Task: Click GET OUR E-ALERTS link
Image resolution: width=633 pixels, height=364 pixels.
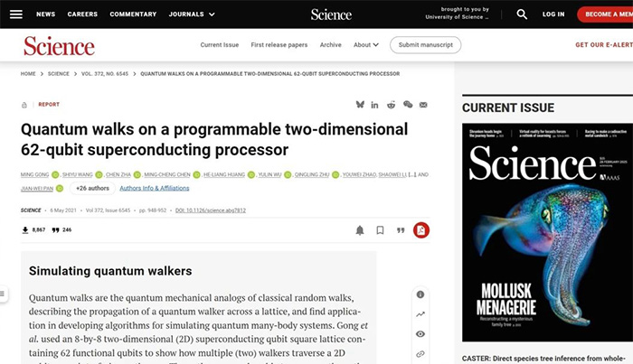Action: pyautogui.click(x=604, y=45)
